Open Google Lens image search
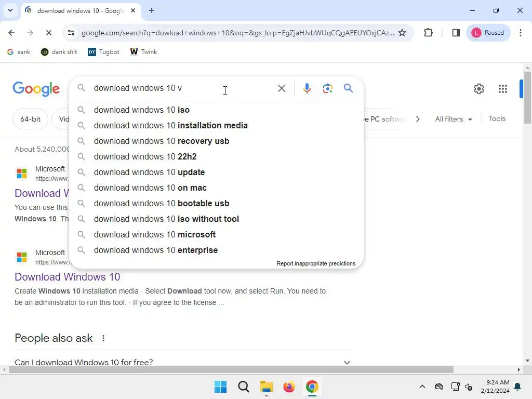Viewport: 532px width, 399px height. tap(327, 88)
